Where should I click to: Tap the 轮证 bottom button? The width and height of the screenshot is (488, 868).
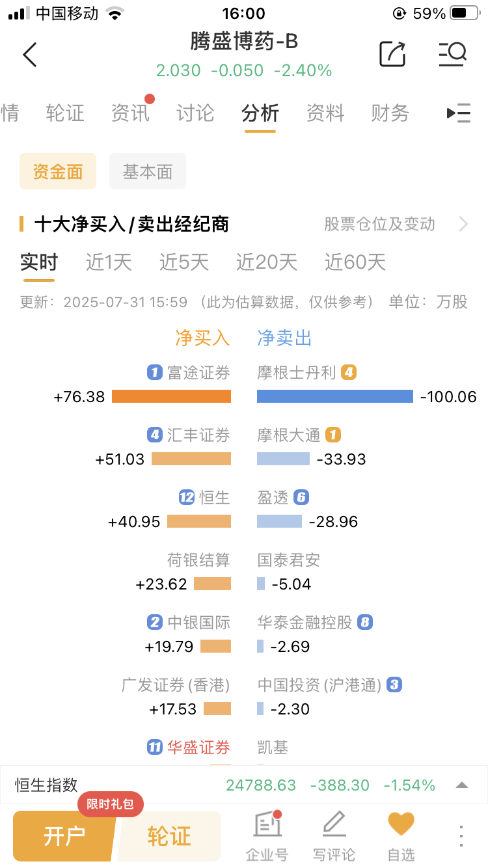pos(169,836)
